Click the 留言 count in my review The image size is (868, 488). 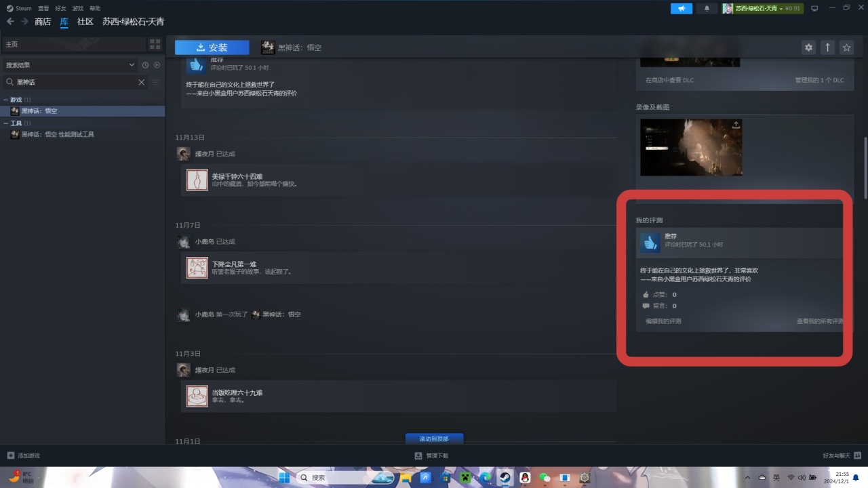(674, 306)
